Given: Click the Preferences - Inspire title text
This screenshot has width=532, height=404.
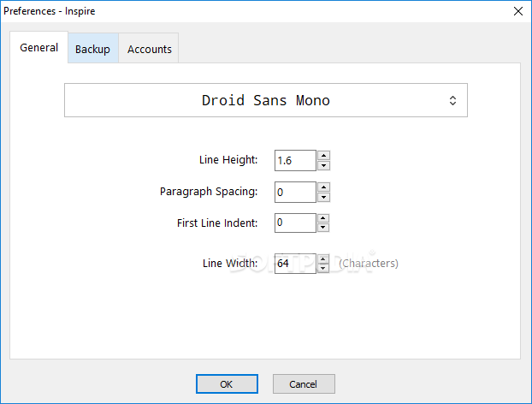Looking at the screenshot, I should coord(50,11).
